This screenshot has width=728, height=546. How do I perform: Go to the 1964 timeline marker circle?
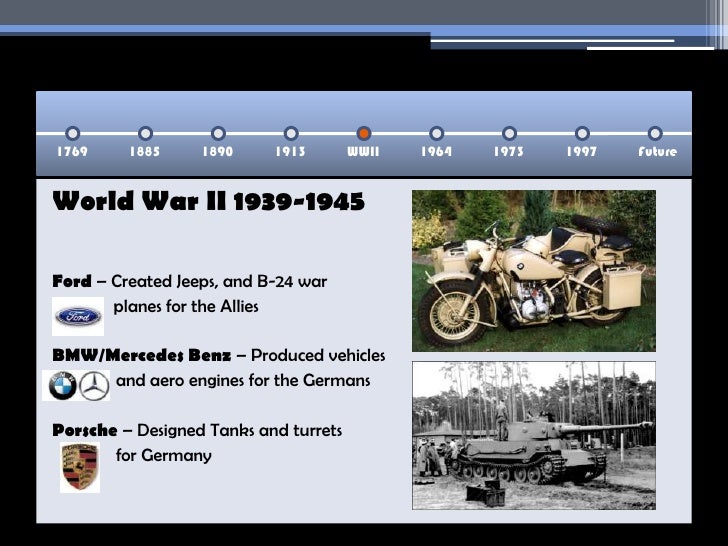click(436, 134)
